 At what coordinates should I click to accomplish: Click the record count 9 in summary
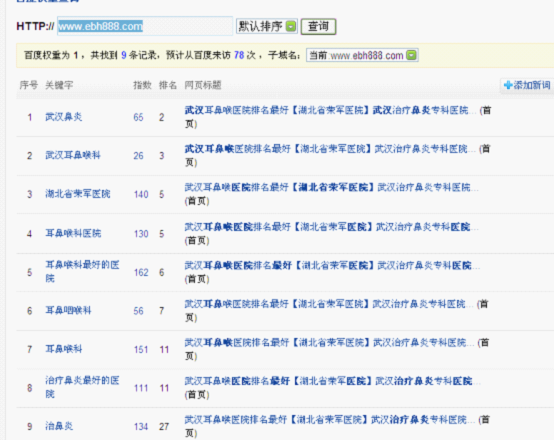(124, 55)
